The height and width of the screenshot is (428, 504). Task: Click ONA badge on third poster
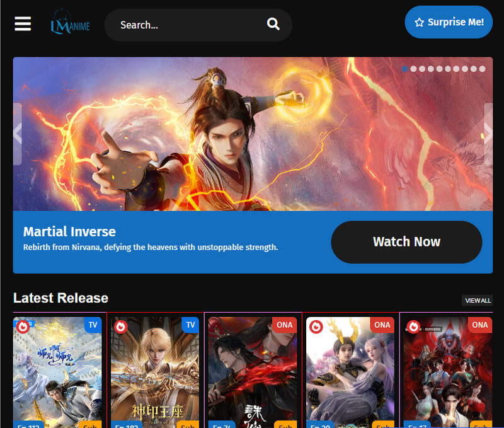tap(285, 325)
